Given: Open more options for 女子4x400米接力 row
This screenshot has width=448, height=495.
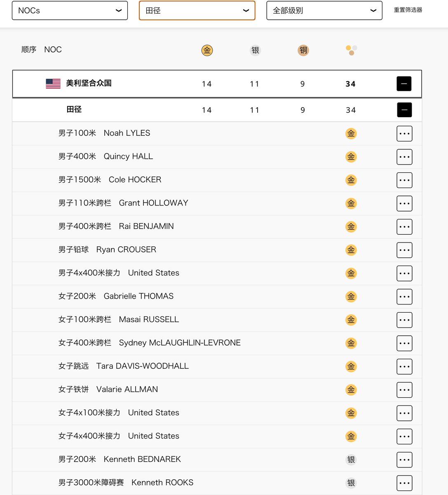Looking at the screenshot, I should point(404,436).
